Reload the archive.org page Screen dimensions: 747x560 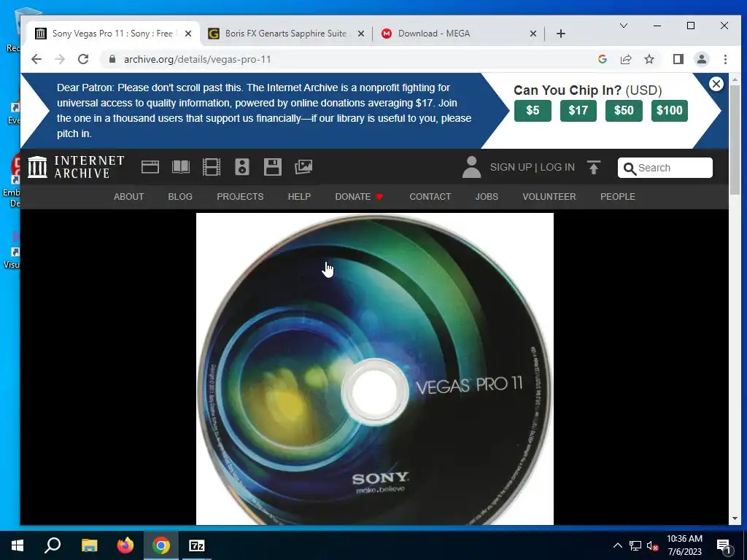point(83,59)
